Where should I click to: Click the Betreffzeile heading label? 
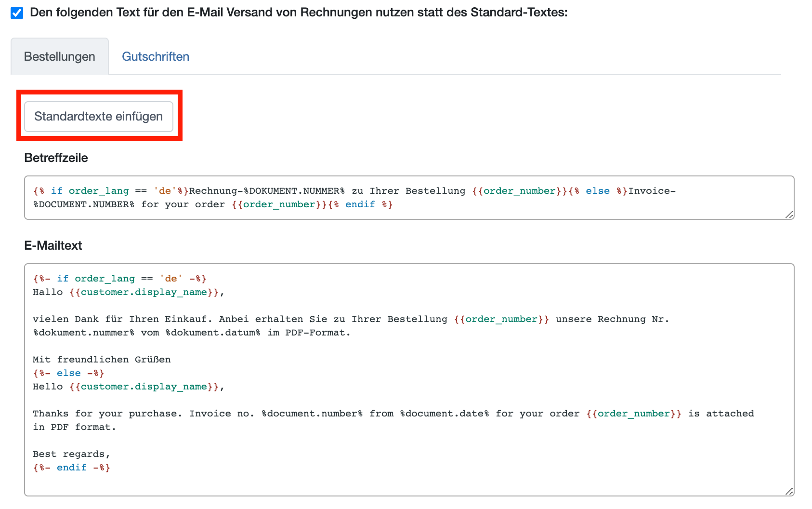(x=56, y=158)
